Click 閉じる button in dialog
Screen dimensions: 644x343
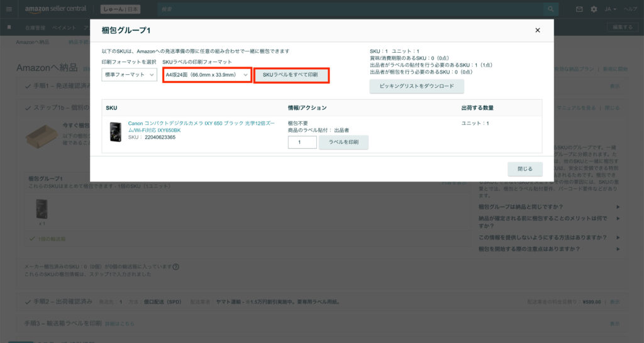(525, 169)
